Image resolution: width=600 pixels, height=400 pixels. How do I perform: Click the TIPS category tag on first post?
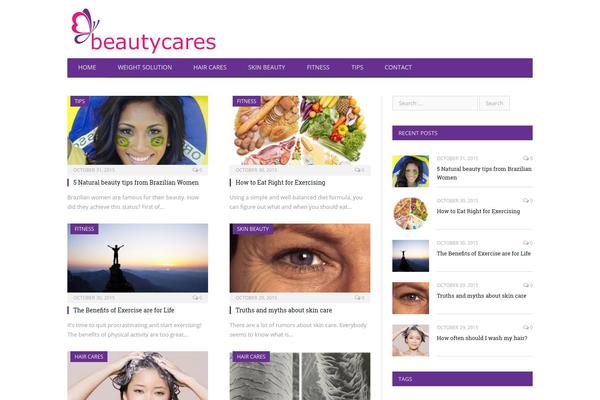click(x=80, y=101)
